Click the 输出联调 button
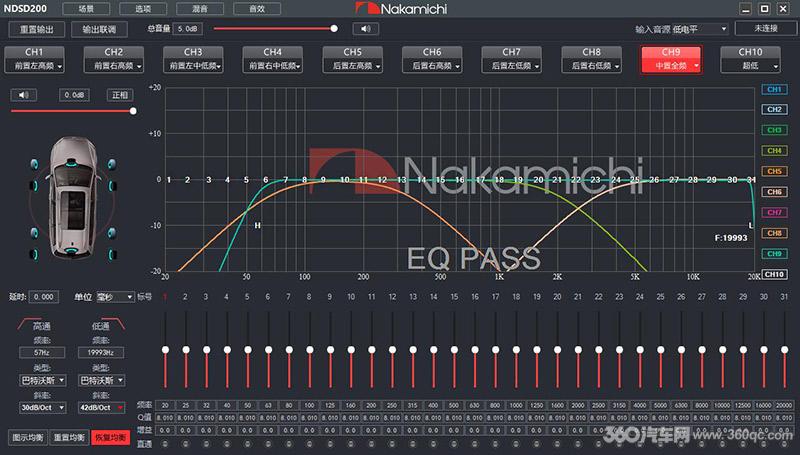The width and height of the screenshot is (800, 455). (99, 29)
